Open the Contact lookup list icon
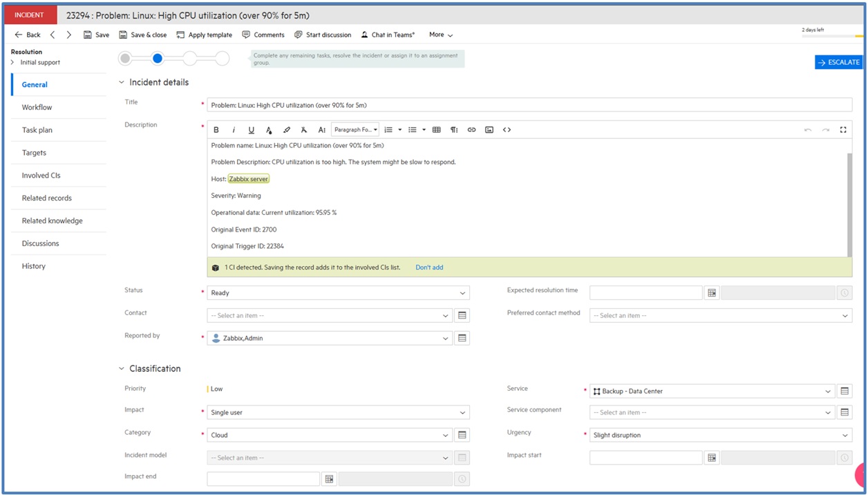868x495 pixels. click(x=462, y=315)
